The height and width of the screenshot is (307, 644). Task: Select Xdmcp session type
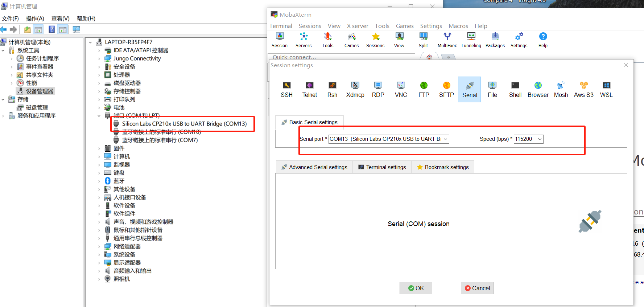click(355, 90)
